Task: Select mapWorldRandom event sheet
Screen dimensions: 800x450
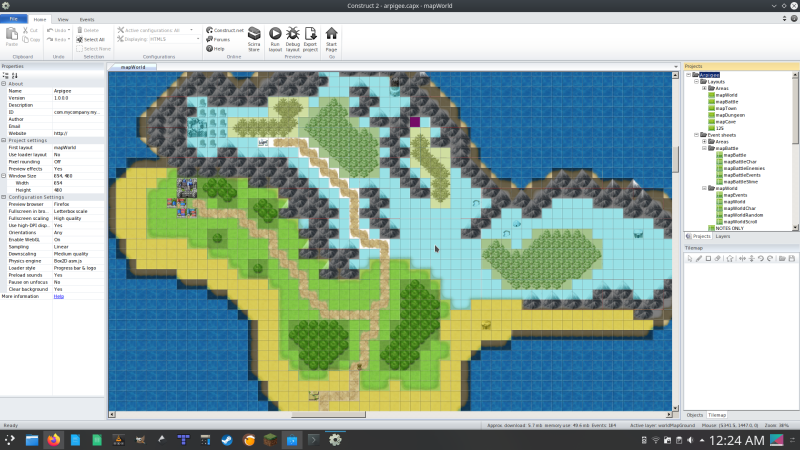Action: pos(743,215)
